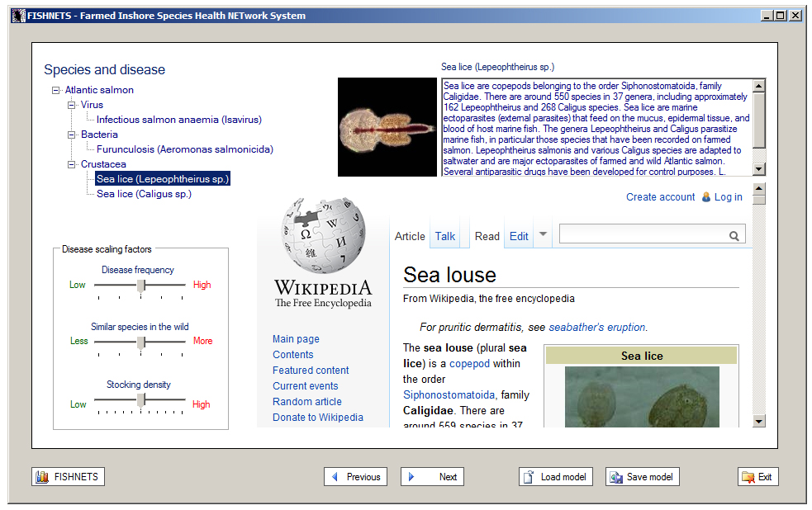Click the Virus tree label
Viewport: 812px width, 510px height.
[93, 105]
